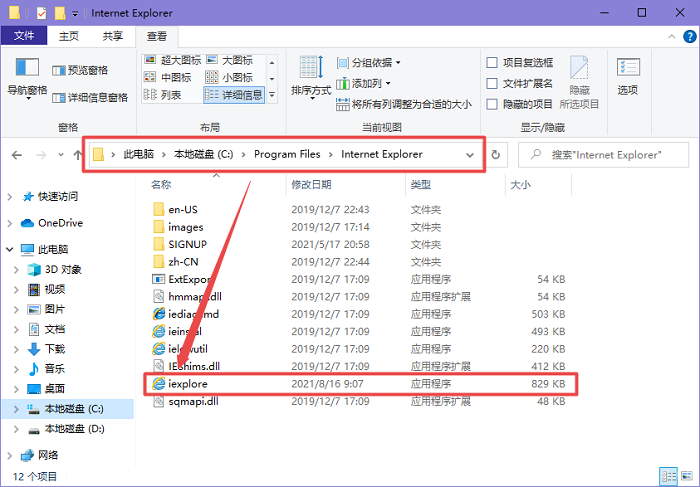This screenshot has height=487, width=700.
Task: Toggle the 详细信息窗格 details pane
Action: 90,97
